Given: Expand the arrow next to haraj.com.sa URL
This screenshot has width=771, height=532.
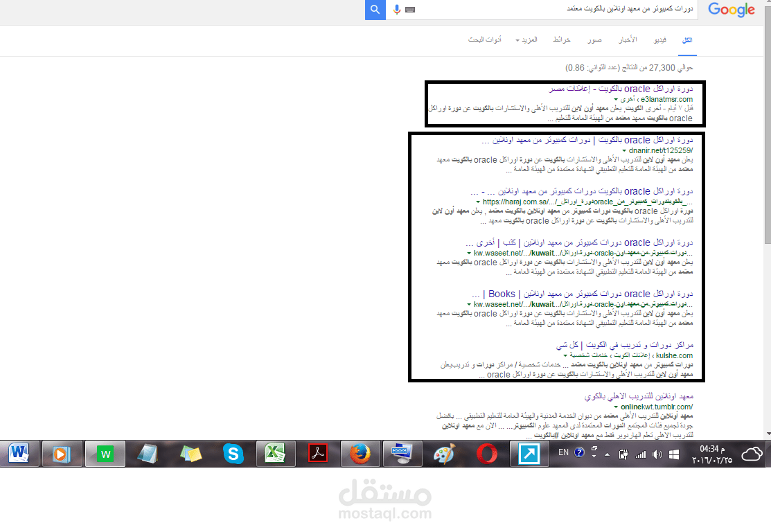Looking at the screenshot, I should coord(478,202).
